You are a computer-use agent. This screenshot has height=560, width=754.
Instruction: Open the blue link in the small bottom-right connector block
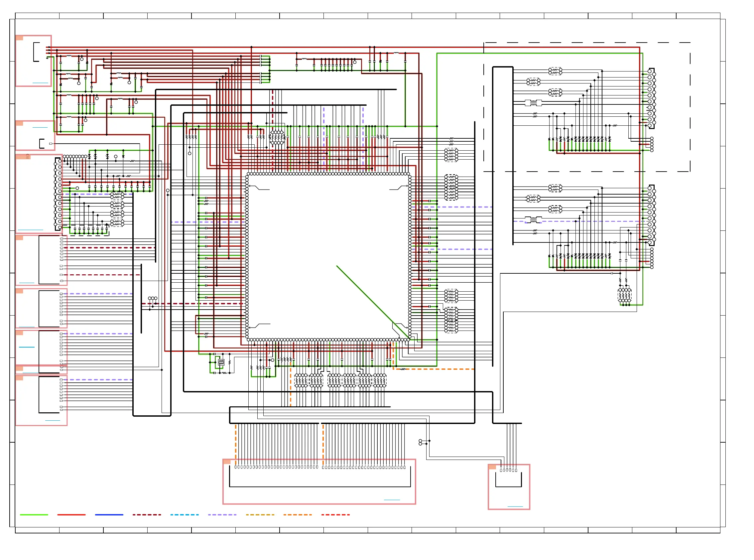click(515, 506)
